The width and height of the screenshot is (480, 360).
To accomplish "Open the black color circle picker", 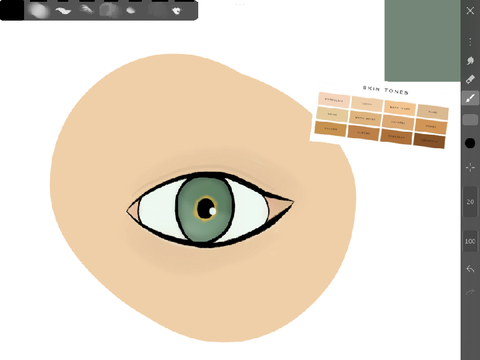I will 470,143.
